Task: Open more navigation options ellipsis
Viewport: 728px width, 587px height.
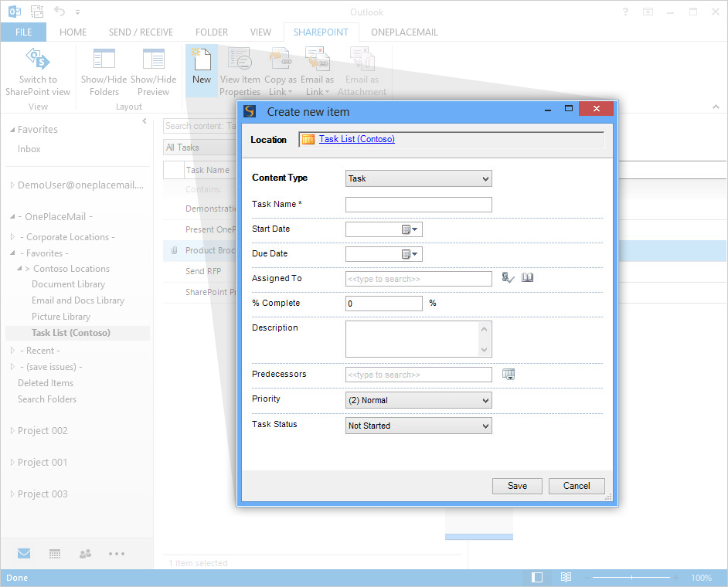Action: [x=117, y=554]
